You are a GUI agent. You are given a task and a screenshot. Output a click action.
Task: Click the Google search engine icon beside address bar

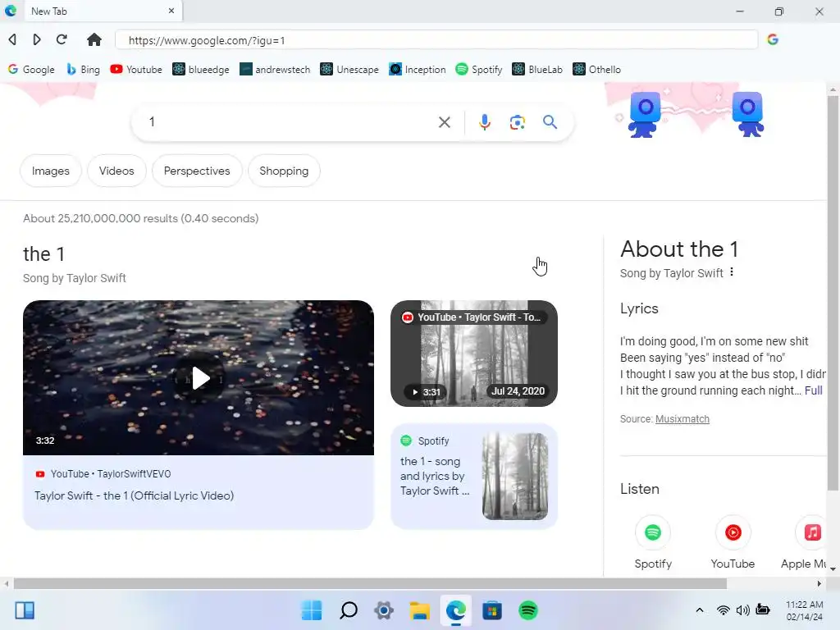tap(773, 39)
